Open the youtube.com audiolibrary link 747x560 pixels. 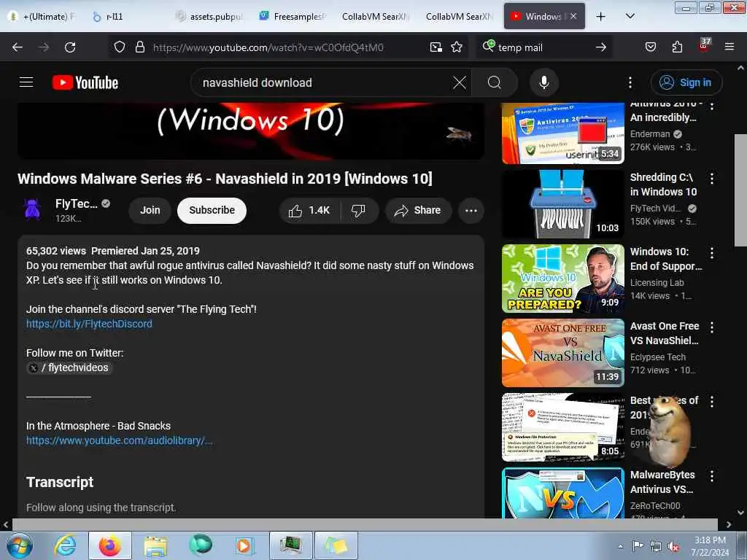point(119,440)
